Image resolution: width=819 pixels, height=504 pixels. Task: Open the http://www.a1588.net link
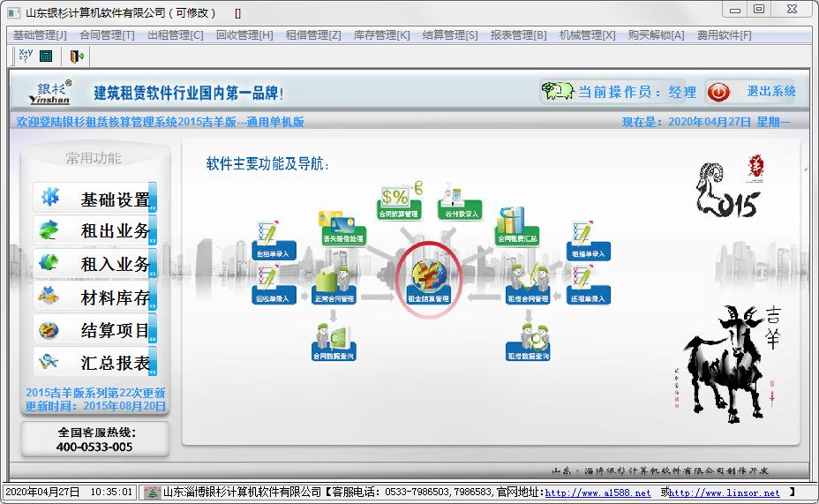[598, 493]
